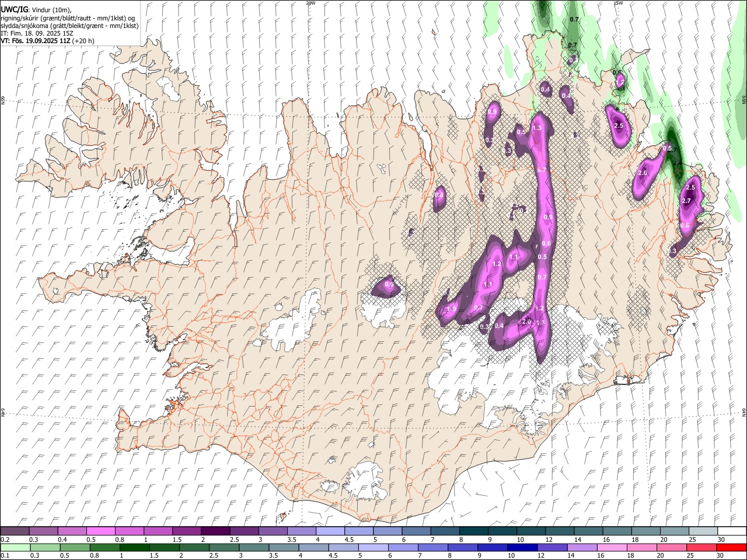Select the dark green 1–1.5 rain legend swatch
The width and height of the screenshot is (747, 560).
point(134,548)
